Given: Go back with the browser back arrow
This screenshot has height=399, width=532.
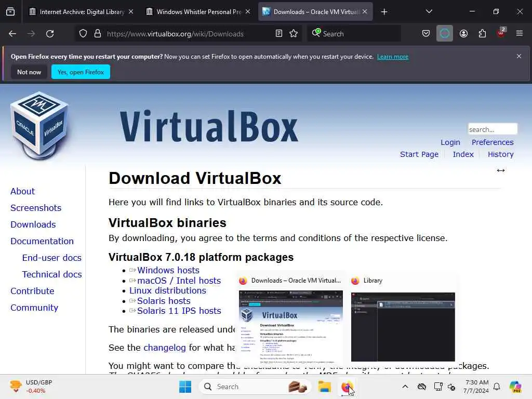Looking at the screenshot, I should (x=12, y=34).
